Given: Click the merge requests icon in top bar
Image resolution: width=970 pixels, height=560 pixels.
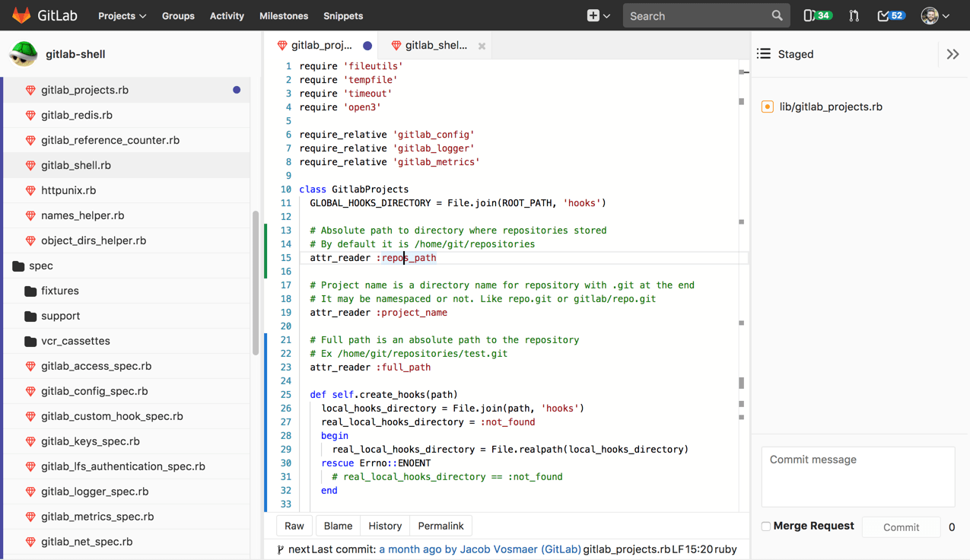Looking at the screenshot, I should click(x=853, y=15).
